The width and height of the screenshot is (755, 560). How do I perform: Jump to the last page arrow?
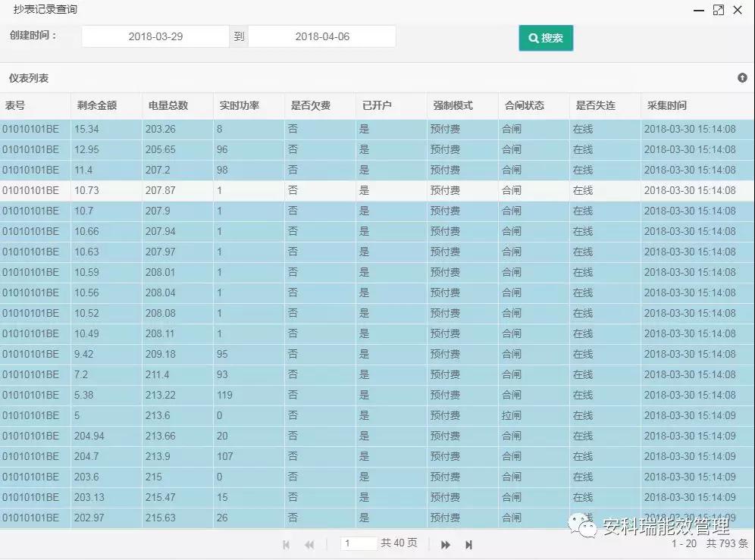(x=468, y=544)
